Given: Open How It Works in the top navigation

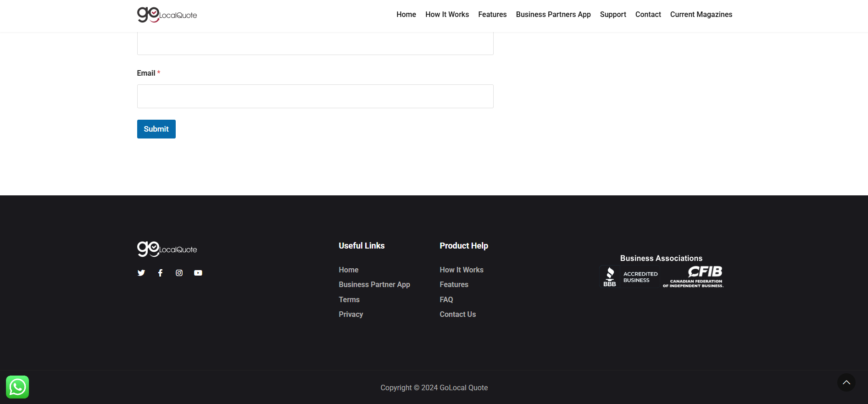Looking at the screenshot, I should click(447, 15).
